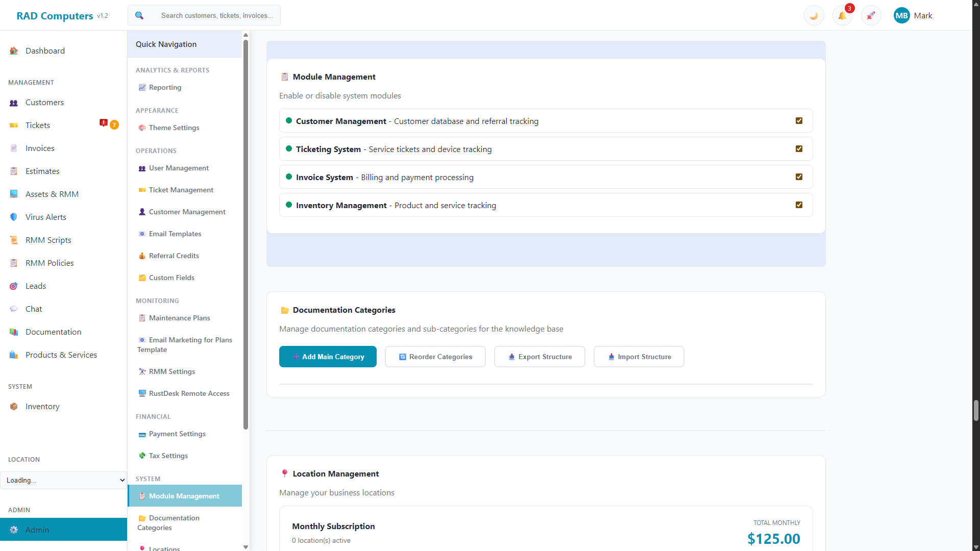Uncheck the Inventory Management module
This screenshot has height=551, width=980.
coord(799,205)
